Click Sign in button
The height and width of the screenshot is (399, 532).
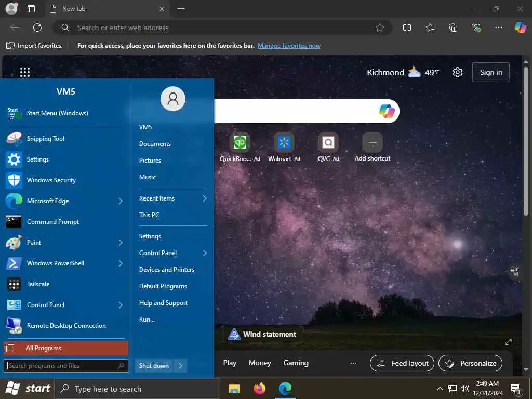pos(490,72)
